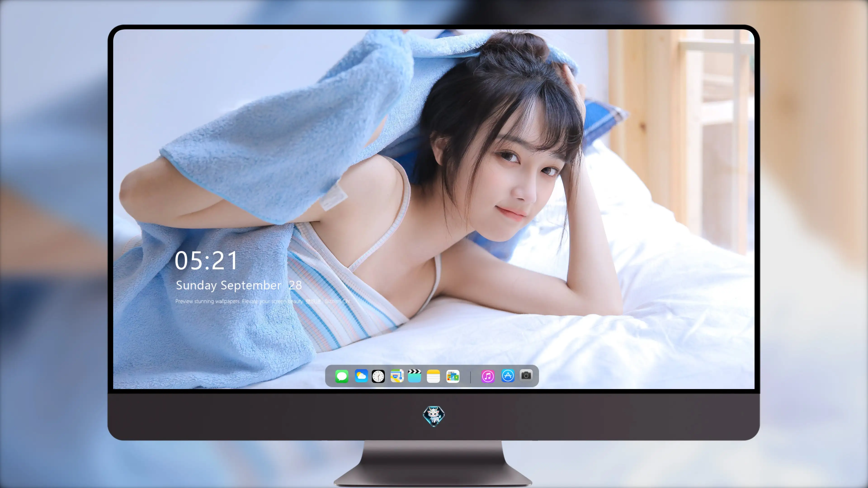Open the Messages app in the dock
Image resolution: width=868 pixels, height=488 pixels.
coord(341,376)
